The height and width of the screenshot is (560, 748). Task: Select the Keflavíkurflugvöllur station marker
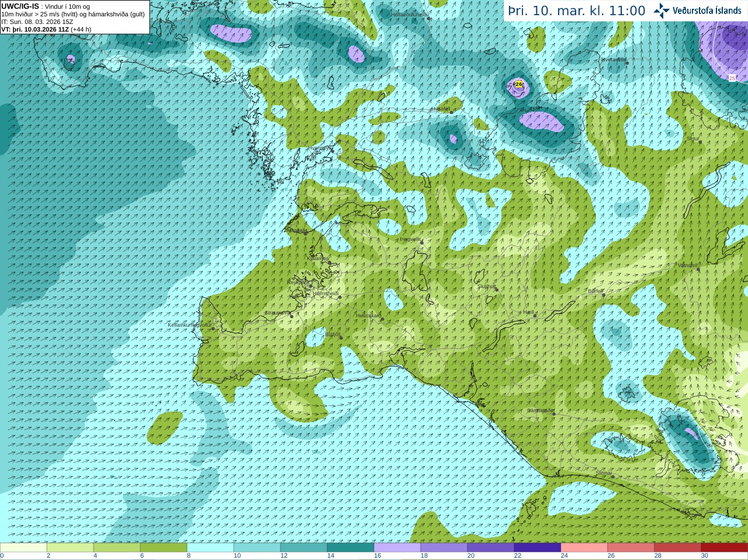point(213,329)
